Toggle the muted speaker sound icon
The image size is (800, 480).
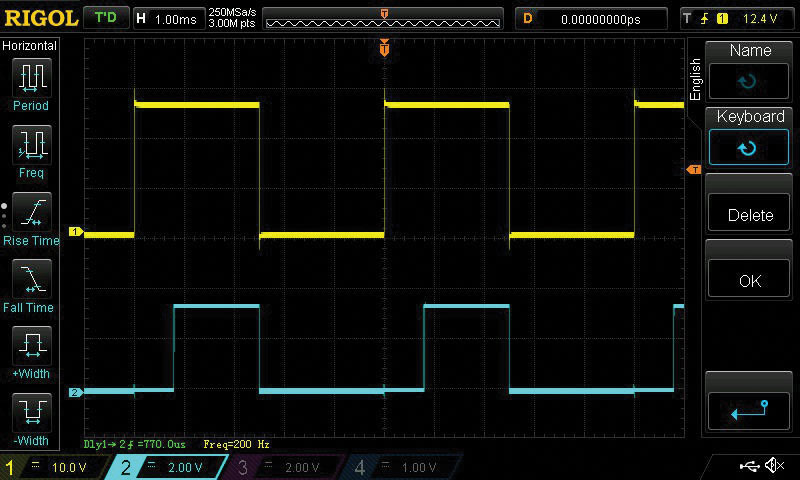point(774,466)
